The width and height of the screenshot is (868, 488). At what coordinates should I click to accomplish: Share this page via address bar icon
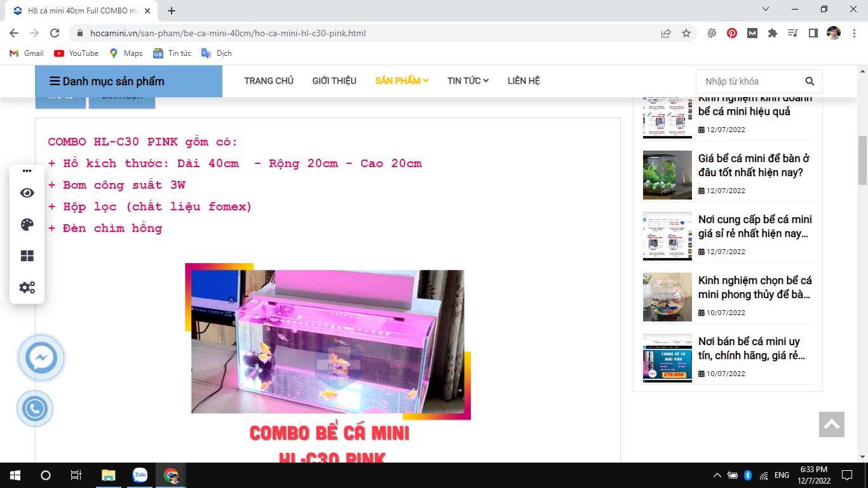click(666, 33)
